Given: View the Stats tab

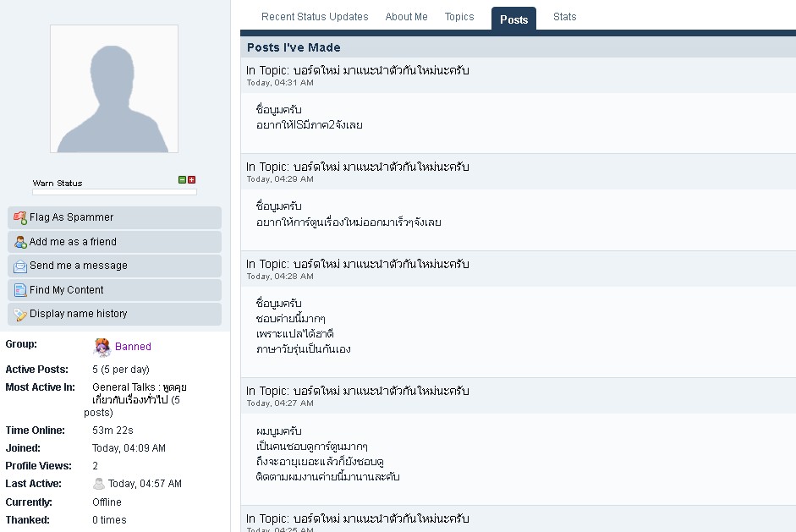Looking at the screenshot, I should click(564, 17).
